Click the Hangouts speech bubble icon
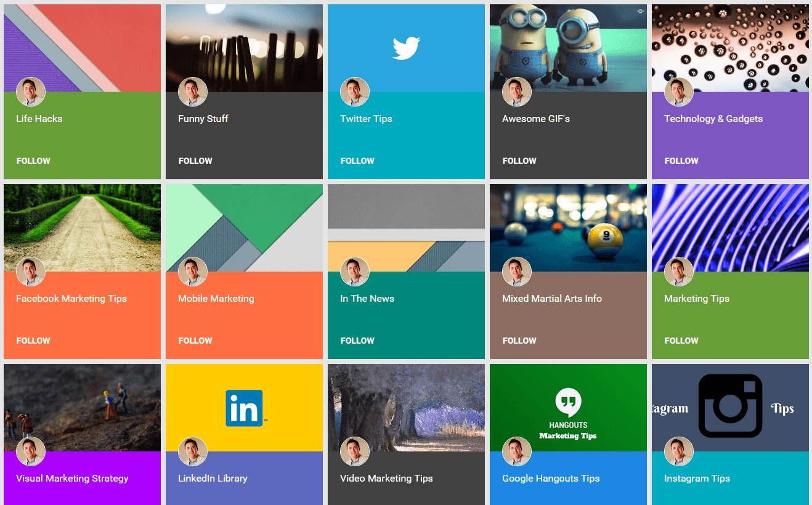Screen dimensions: 812x505 [x=567, y=402]
